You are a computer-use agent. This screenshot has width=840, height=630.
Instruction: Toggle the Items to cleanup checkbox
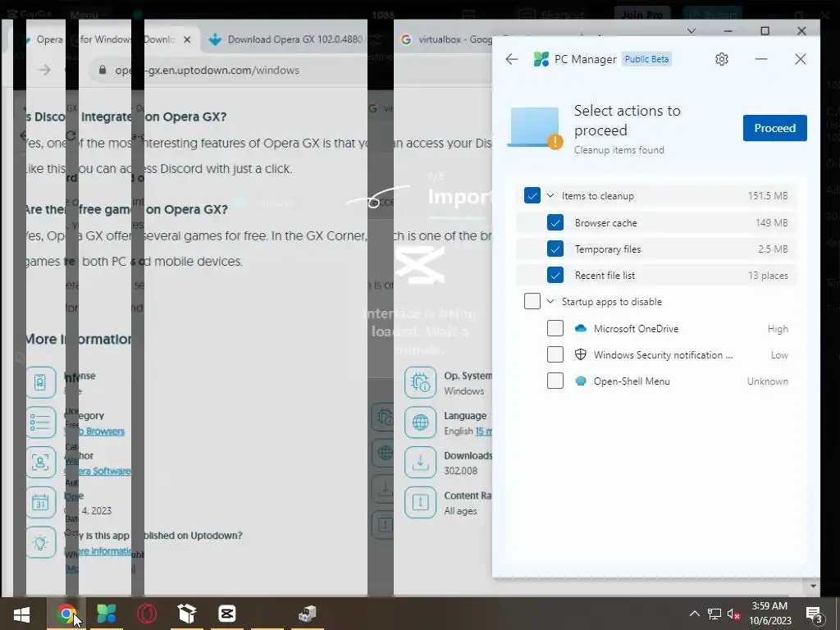click(532, 195)
